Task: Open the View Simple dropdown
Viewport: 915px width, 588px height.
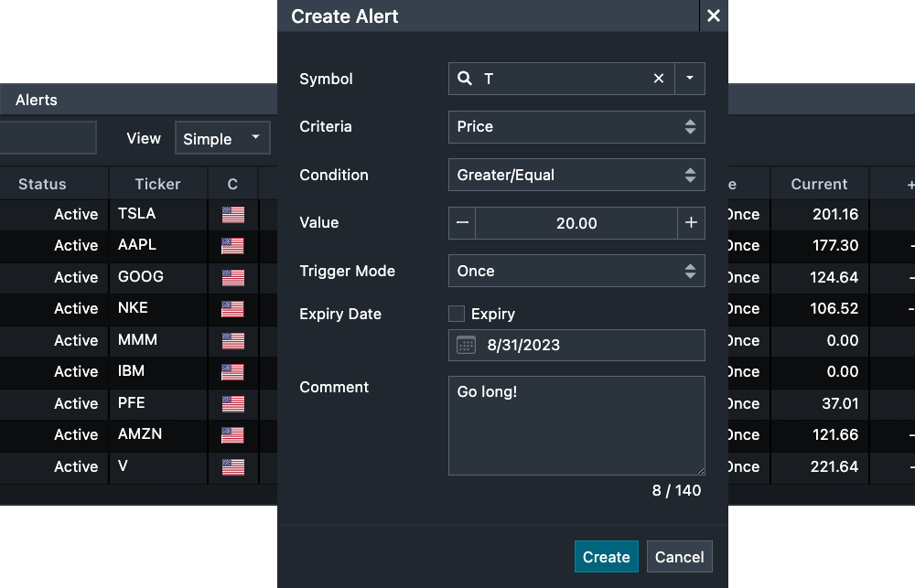Action: pos(222,139)
